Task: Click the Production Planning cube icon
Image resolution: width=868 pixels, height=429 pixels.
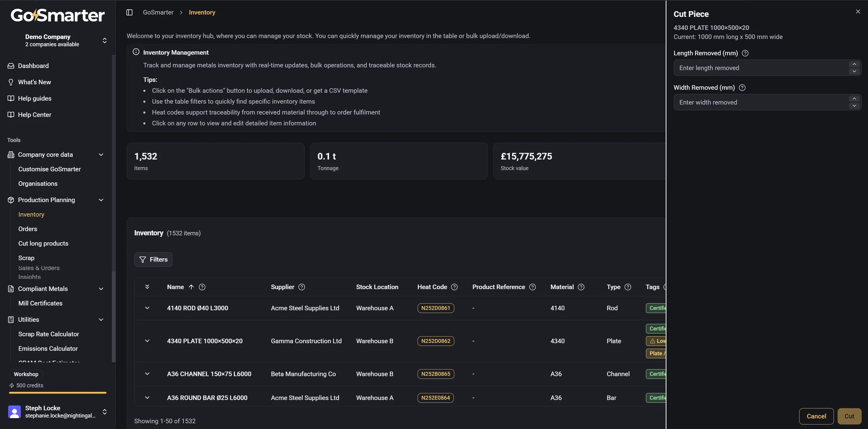Action: [x=11, y=200]
